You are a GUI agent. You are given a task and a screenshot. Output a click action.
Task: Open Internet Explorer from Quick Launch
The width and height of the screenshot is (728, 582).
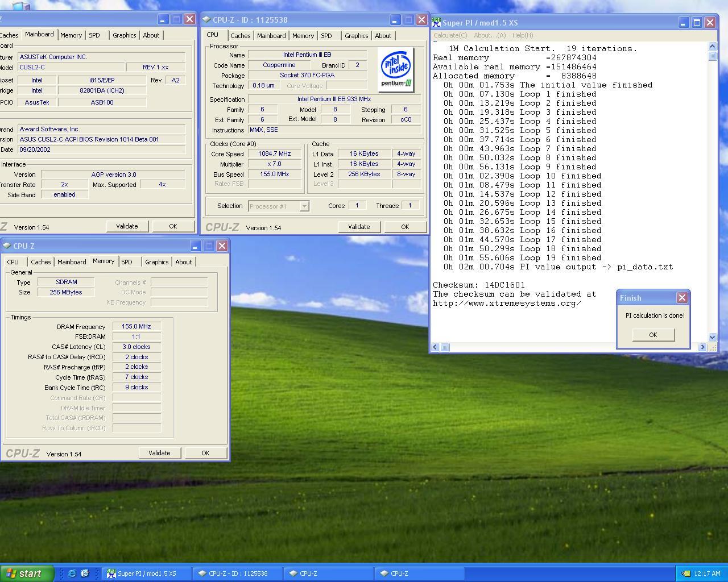coord(72,573)
